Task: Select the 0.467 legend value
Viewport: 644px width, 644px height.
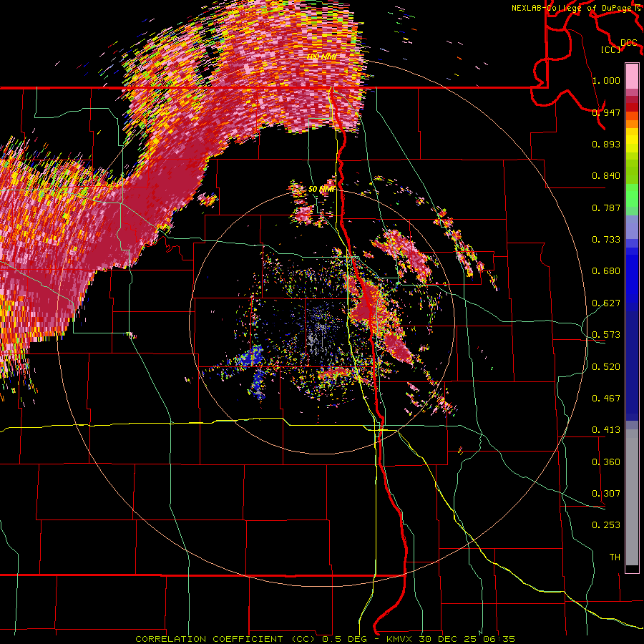Action: [x=606, y=399]
